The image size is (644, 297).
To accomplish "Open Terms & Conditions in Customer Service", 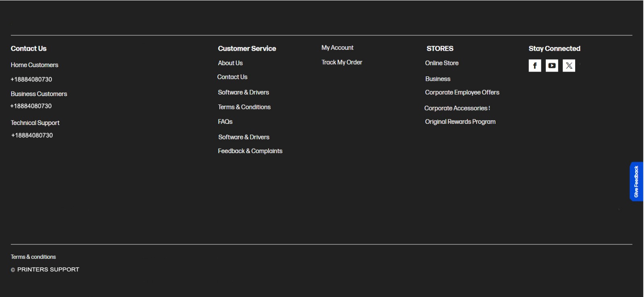I will (244, 107).
